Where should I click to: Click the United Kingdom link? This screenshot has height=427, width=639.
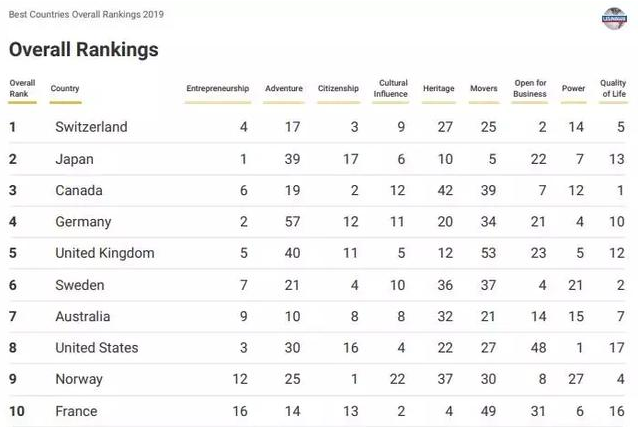coord(105,253)
